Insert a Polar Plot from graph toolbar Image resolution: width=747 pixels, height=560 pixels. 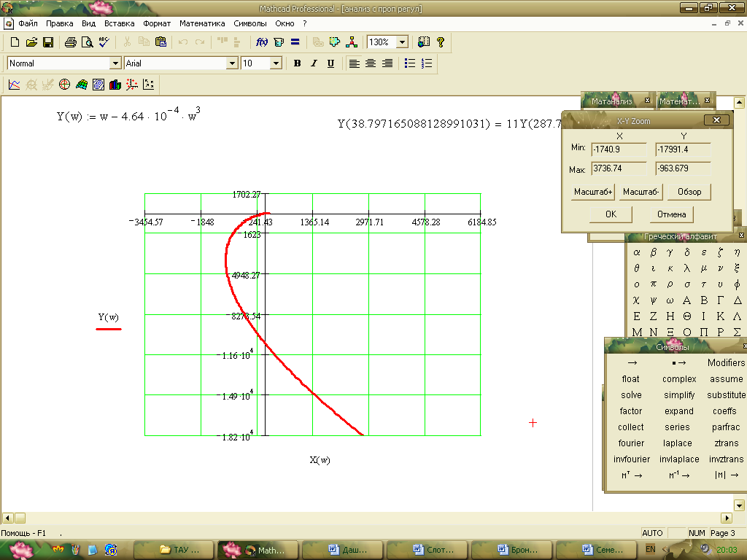point(64,85)
